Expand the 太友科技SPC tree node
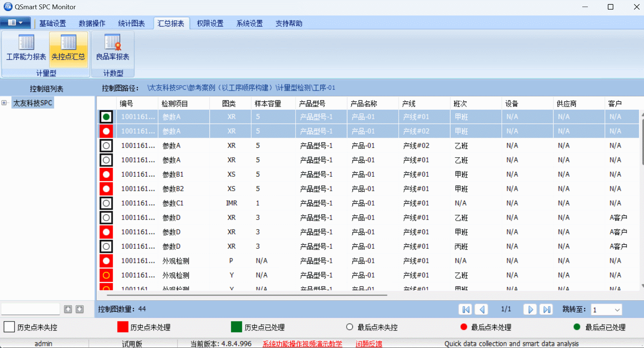 point(4,103)
